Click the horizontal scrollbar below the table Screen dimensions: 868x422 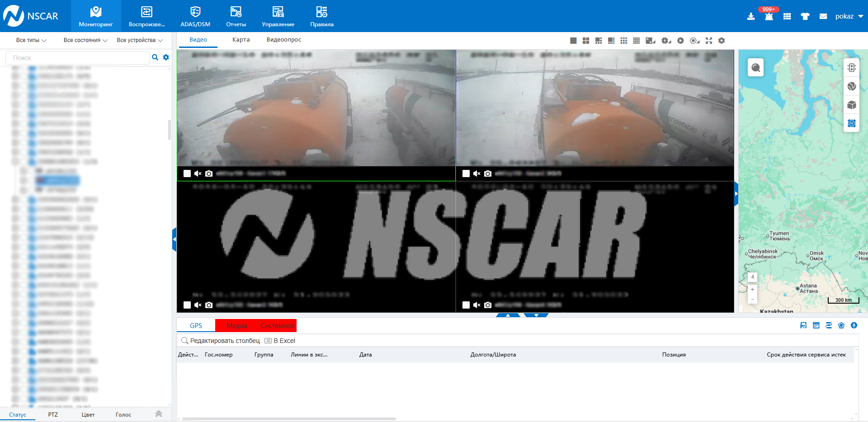coord(289,419)
